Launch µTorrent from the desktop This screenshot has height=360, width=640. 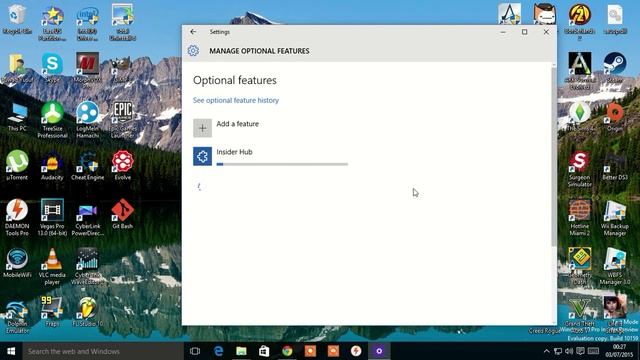(17, 165)
